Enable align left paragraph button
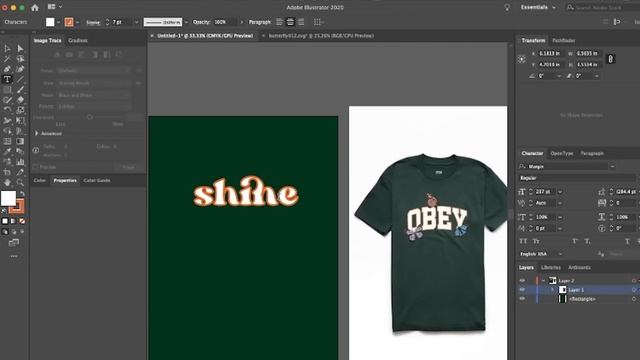This screenshot has width=640, height=360. click(280, 22)
